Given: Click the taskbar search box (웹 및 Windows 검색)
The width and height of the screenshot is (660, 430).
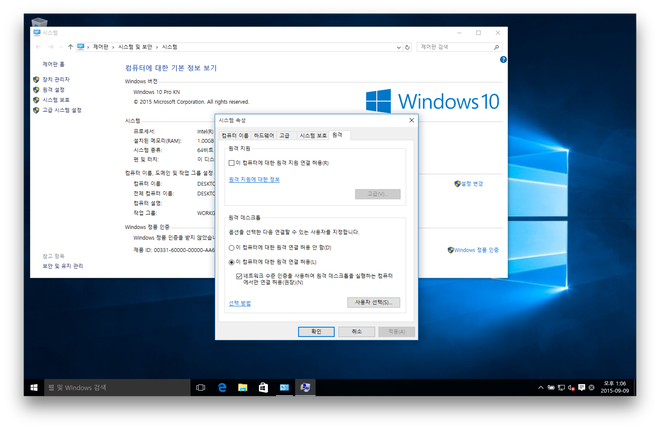Looking at the screenshot, I should (x=117, y=388).
